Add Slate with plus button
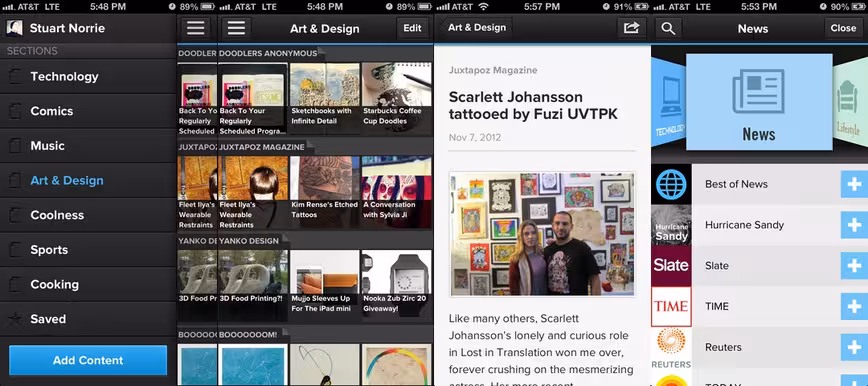The height and width of the screenshot is (386, 868). tap(854, 266)
